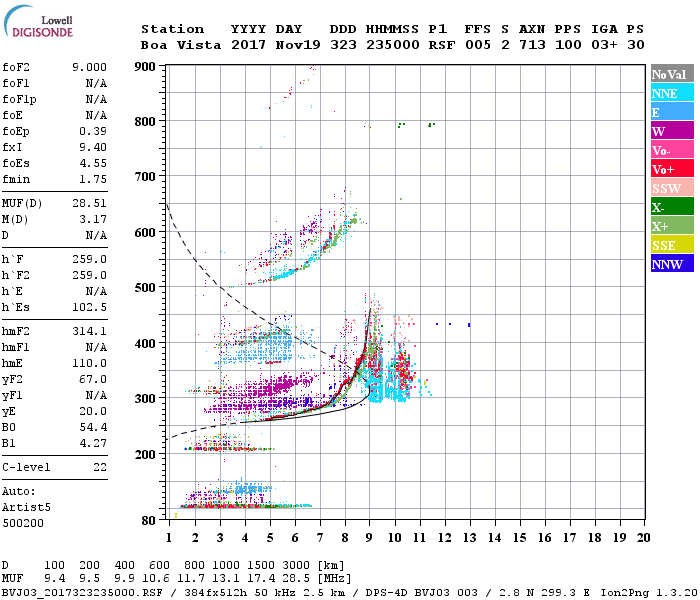Click the fmin value 1.75
The width and height of the screenshot is (700, 600).
(93, 179)
